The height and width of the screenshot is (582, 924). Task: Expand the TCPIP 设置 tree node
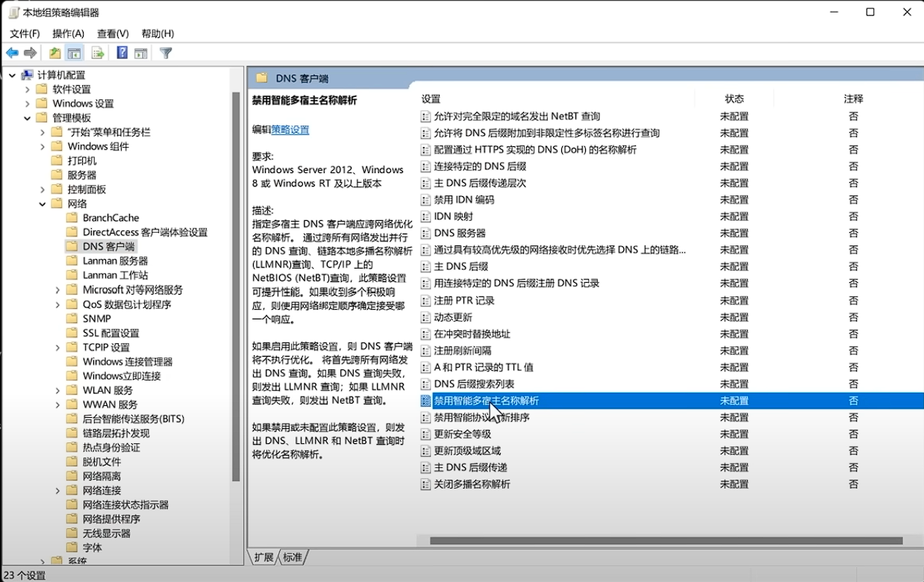[57, 347]
